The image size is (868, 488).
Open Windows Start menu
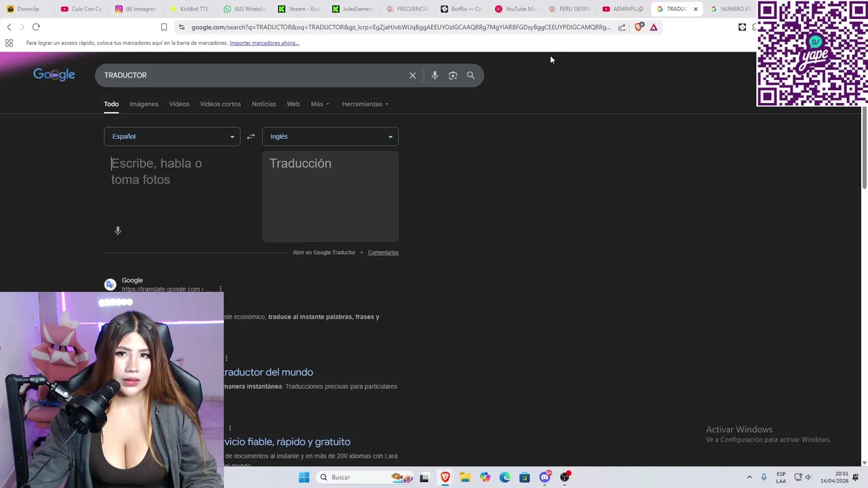(304, 477)
